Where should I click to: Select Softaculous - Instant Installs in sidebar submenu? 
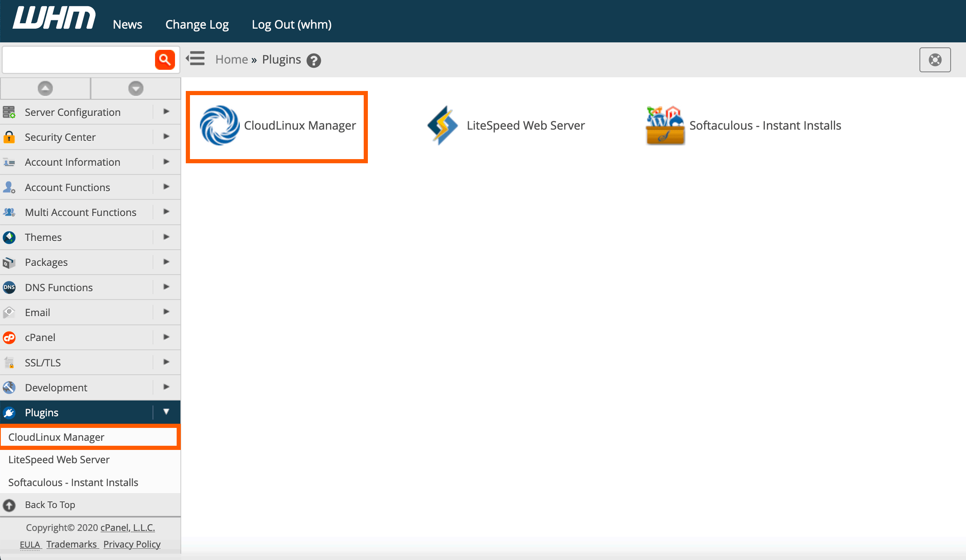(90, 482)
